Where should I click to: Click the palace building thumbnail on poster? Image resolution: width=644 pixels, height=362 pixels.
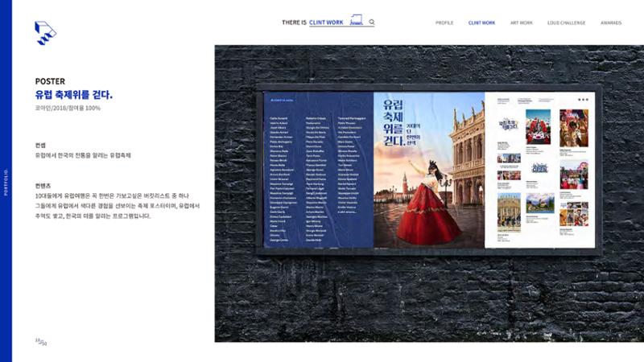click(x=509, y=212)
